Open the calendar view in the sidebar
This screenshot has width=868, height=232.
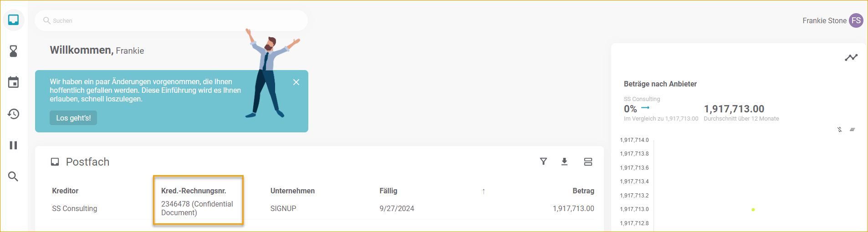click(x=14, y=82)
